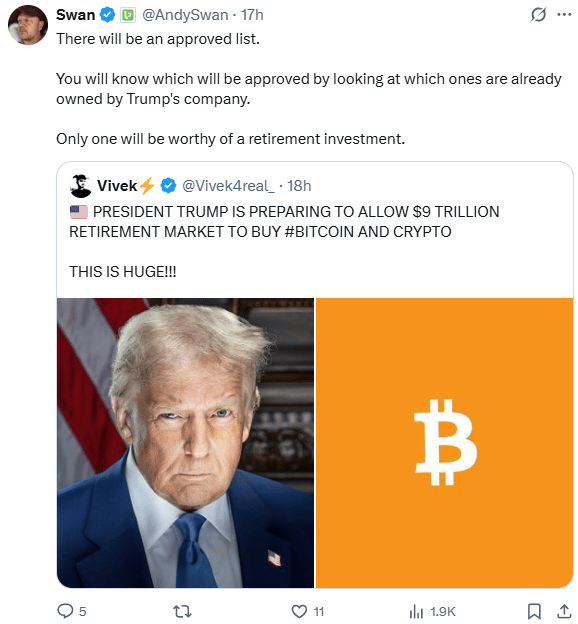
Task: Open the orange Bitcoin logo image
Action: (444, 443)
